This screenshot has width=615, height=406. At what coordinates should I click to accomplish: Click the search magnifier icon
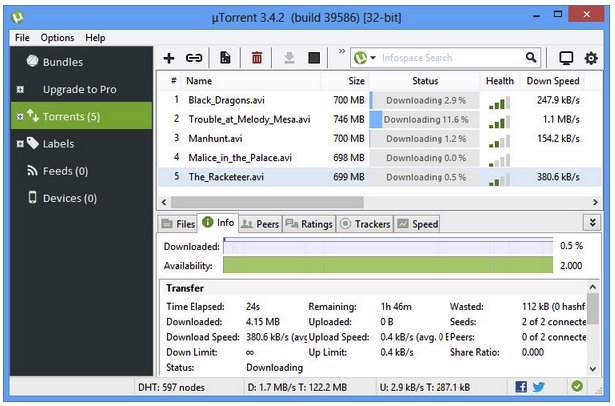(x=531, y=58)
